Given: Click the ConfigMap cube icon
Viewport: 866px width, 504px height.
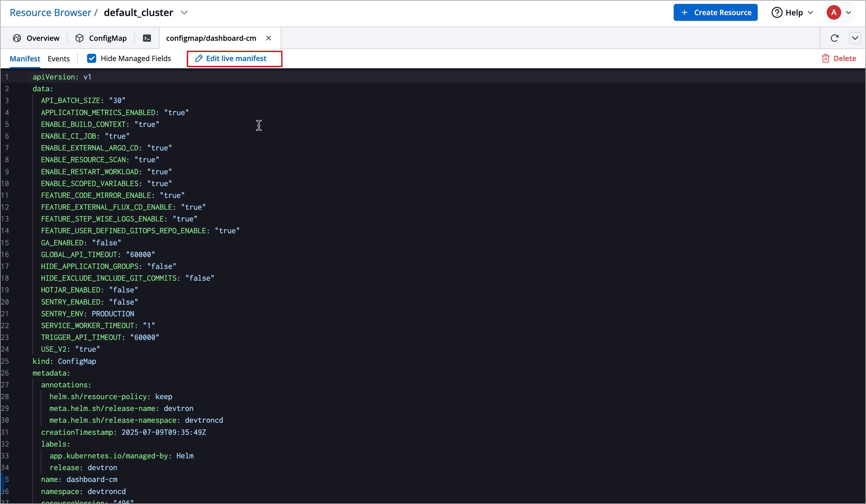Looking at the screenshot, I should (79, 38).
